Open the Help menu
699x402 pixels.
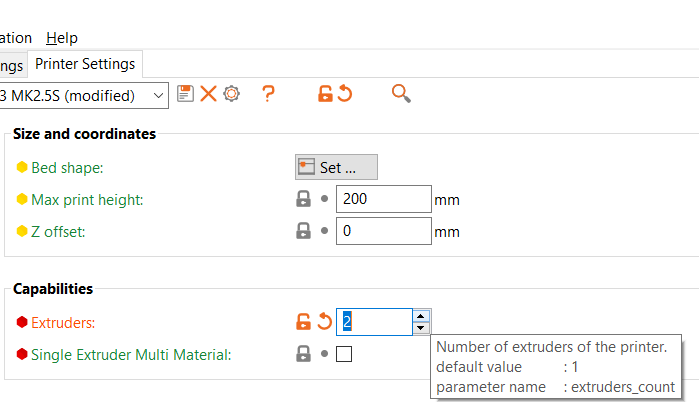(x=62, y=38)
